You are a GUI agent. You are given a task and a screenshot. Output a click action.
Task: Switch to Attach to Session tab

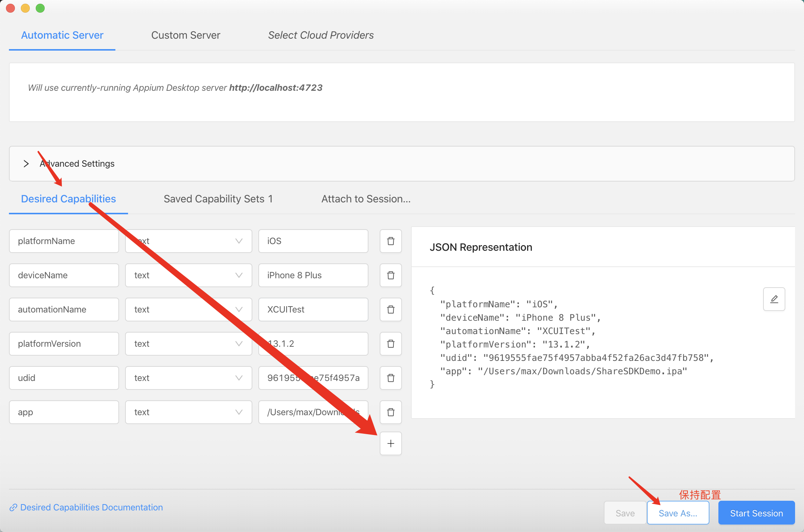point(366,199)
